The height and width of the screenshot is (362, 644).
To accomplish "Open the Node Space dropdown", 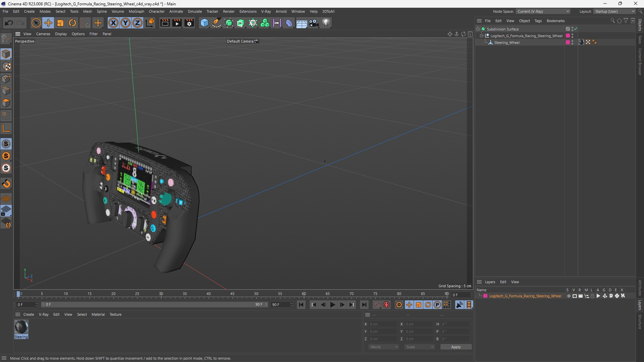I will (x=543, y=11).
